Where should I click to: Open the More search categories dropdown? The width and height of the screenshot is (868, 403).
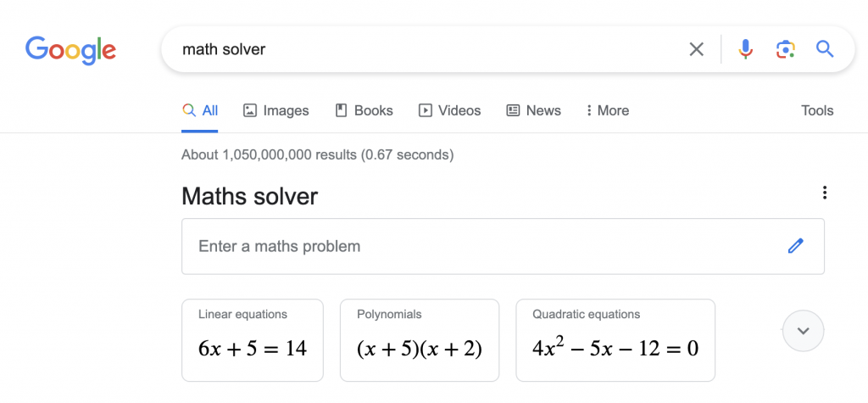click(x=607, y=110)
